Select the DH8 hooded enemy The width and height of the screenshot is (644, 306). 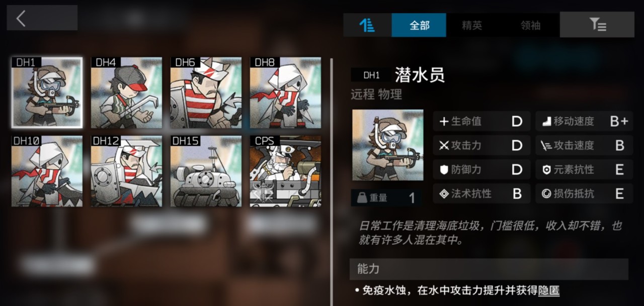point(285,92)
